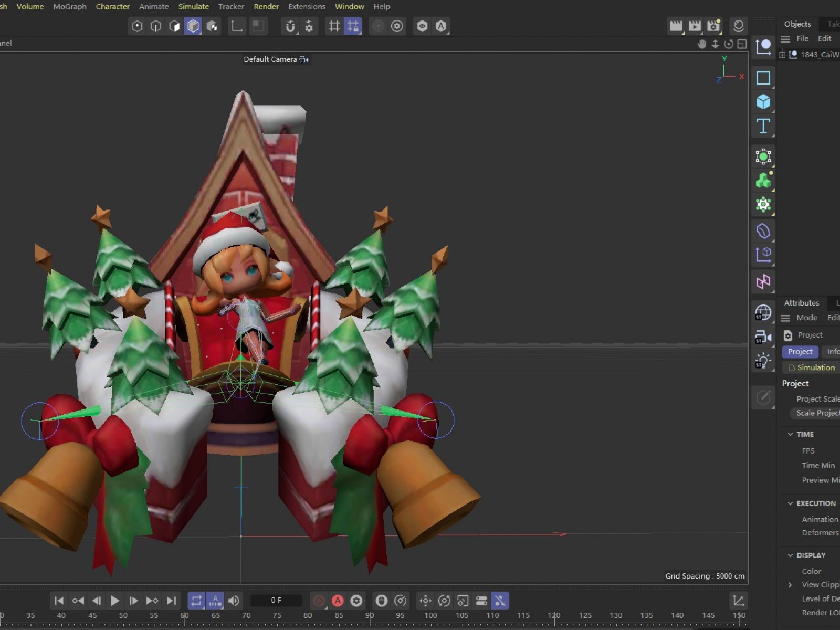Click the green gear effector icon
The height and width of the screenshot is (630, 840).
pos(763,205)
